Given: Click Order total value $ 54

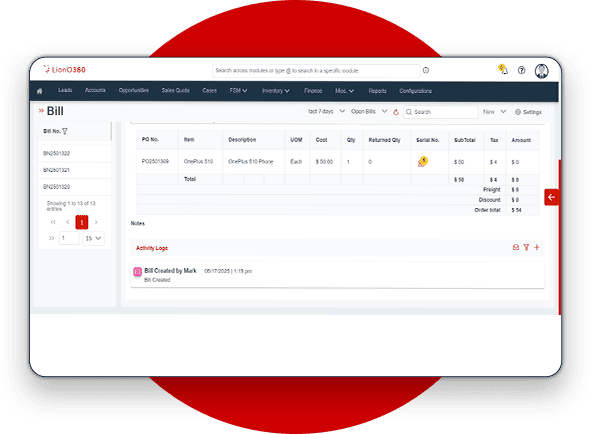Looking at the screenshot, I should [516, 210].
